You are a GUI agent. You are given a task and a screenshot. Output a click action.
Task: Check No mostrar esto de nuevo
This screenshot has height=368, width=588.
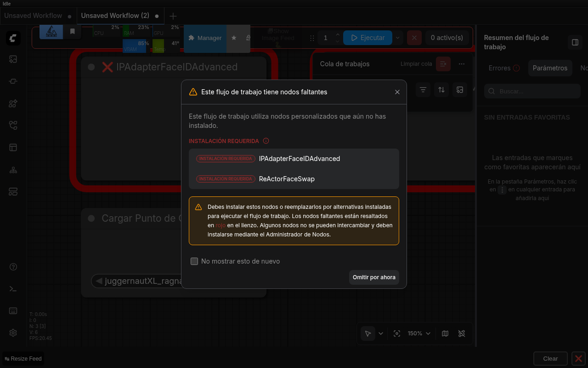(194, 261)
